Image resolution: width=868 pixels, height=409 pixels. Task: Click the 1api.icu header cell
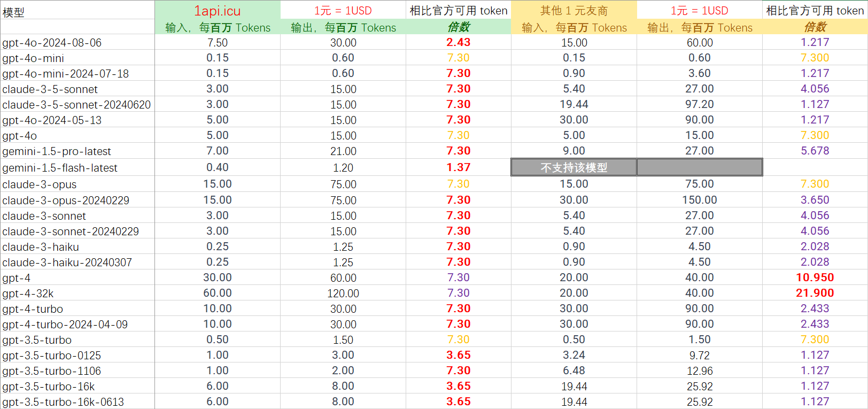pyautogui.click(x=218, y=10)
